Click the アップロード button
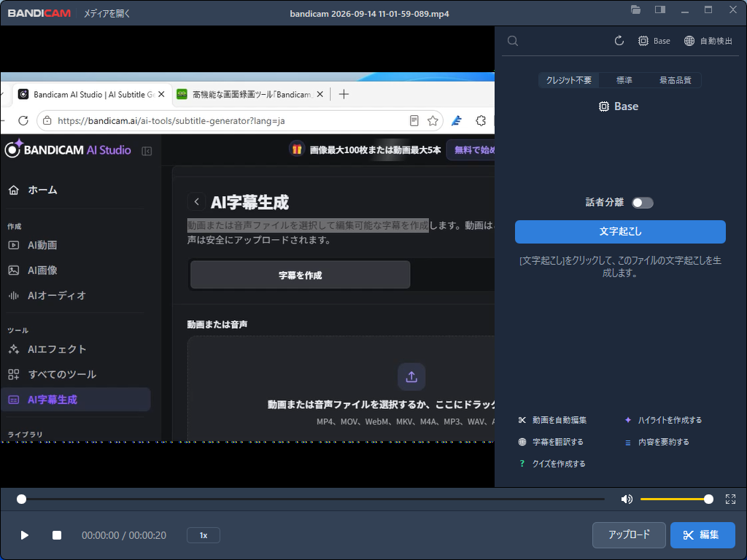This screenshot has height=560, width=747. tap(629, 535)
